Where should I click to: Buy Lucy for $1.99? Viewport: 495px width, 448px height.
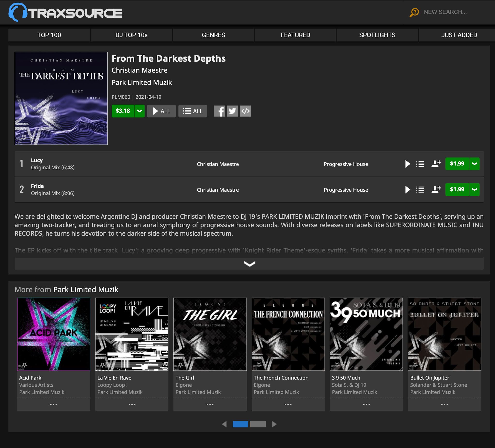[457, 164]
